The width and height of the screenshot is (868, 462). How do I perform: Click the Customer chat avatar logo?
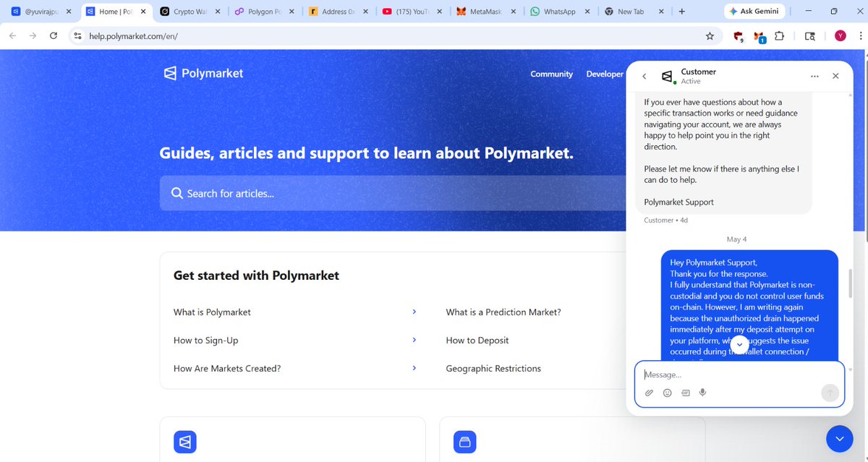667,76
